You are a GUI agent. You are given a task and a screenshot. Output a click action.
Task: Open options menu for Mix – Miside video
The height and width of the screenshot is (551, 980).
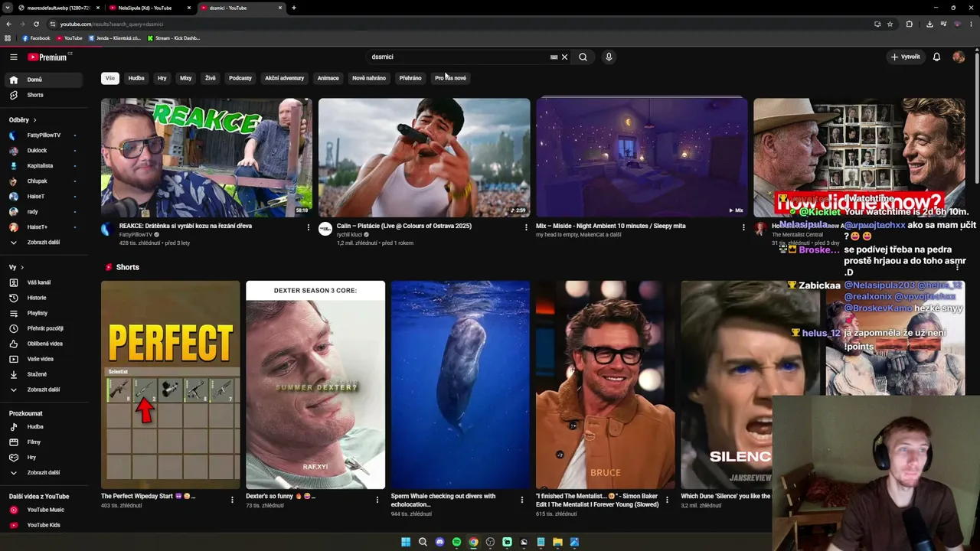743,227
